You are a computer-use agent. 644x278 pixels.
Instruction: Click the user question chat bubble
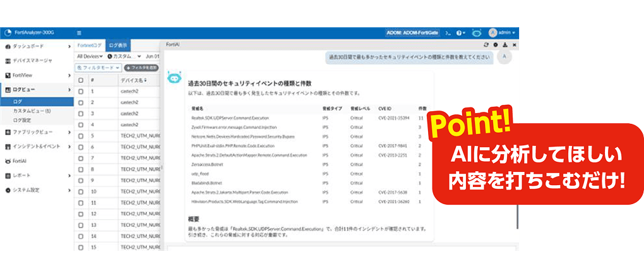410,57
